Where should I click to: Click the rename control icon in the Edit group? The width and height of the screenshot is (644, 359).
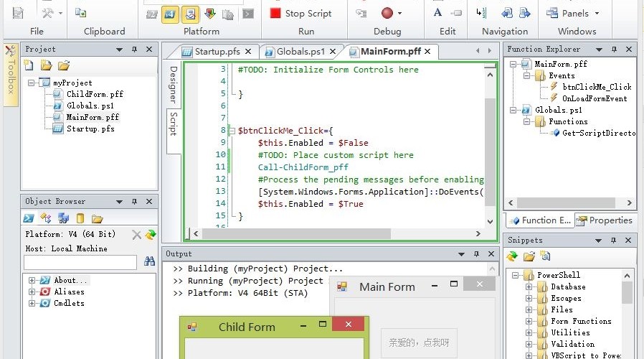click(456, 13)
